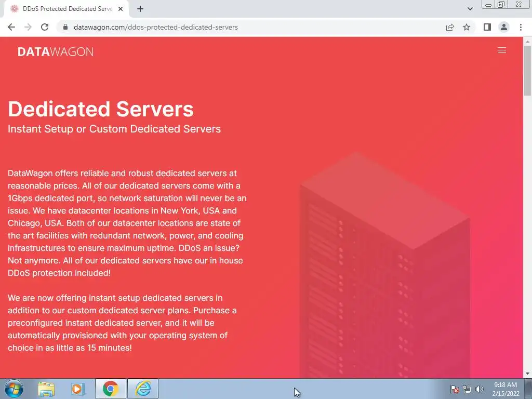Click the page scrollbar thumb
The width and height of the screenshot is (532, 399).
[x=527, y=71]
